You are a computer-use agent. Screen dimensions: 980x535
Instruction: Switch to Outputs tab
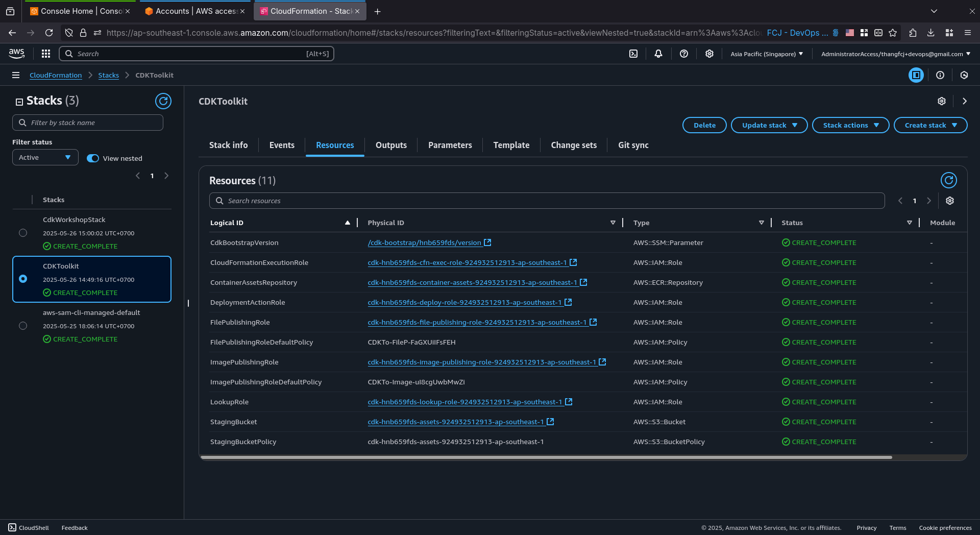(391, 145)
